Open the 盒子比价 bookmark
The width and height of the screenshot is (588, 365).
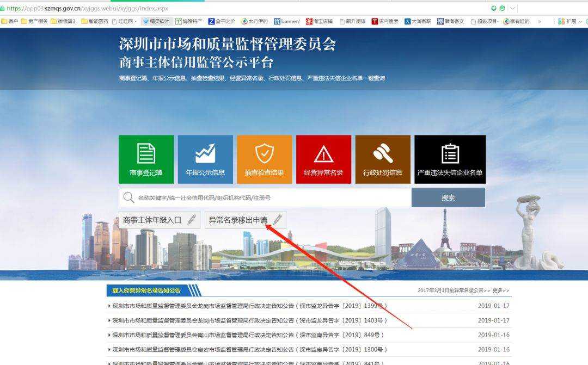point(222,21)
